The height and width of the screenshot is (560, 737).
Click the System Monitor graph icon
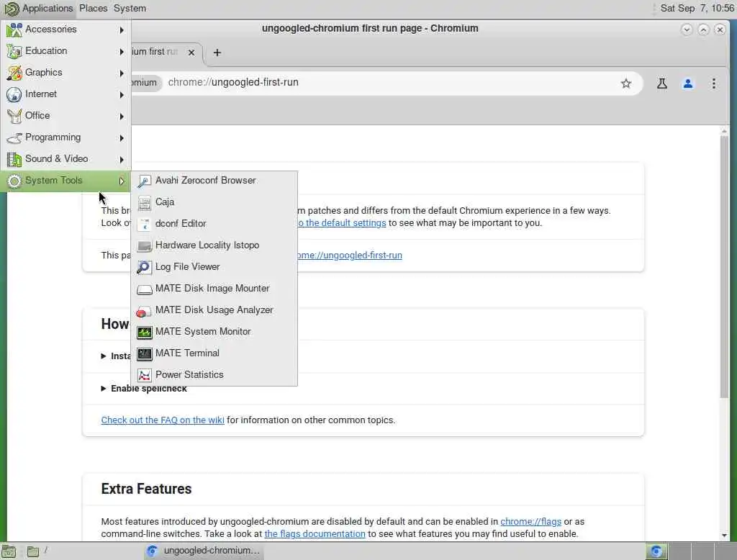144,333
